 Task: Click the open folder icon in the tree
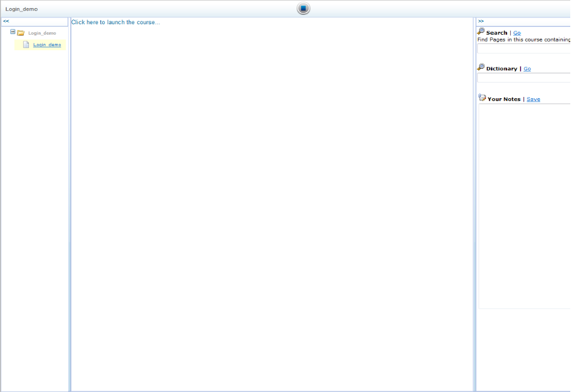tap(21, 33)
